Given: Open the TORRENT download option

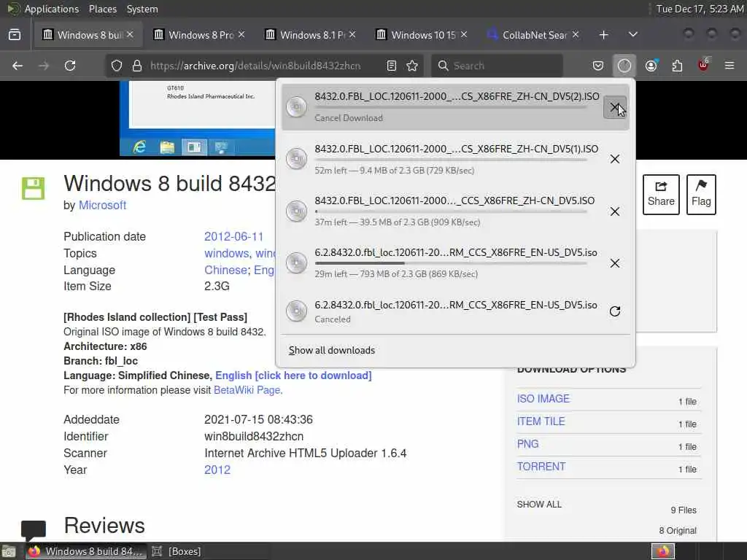Looking at the screenshot, I should pyautogui.click(x=541, y=466).
